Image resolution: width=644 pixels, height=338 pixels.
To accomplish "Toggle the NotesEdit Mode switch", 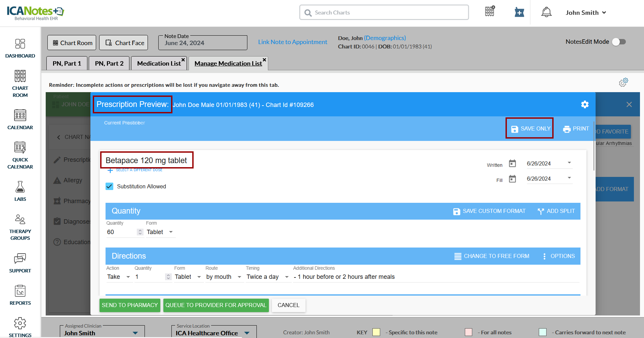I will pos(618,42).
